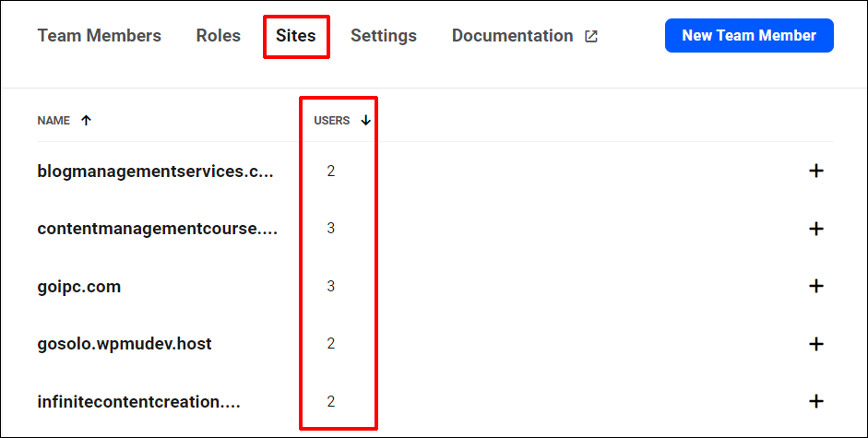The width and height of the screenshot is (868, 438).
Task: Click the external link icon beside Documentation
Action: tap(591, 37)
